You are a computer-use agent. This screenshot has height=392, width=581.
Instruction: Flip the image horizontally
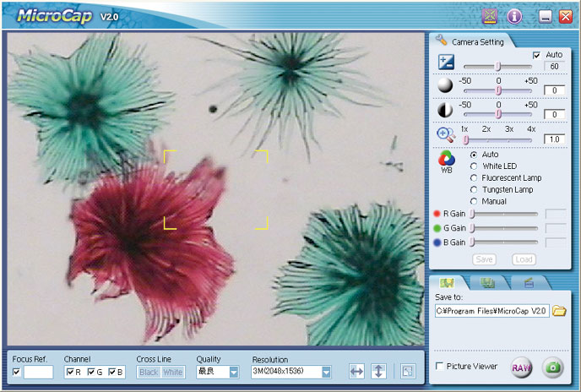[x=356, y=371]
